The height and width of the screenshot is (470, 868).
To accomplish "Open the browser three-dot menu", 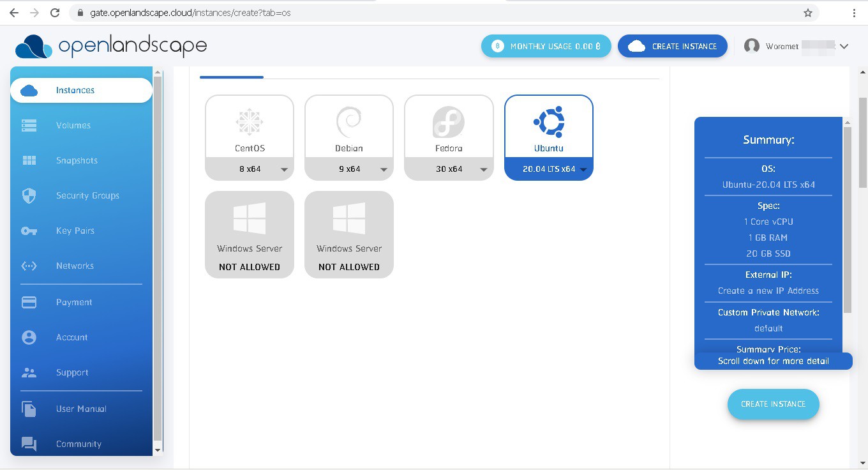I will (x=854, y=13).
